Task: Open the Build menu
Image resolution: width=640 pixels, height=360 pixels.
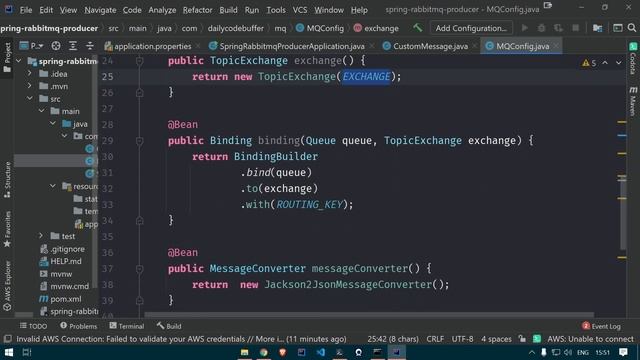Action: tap(228, 10)
